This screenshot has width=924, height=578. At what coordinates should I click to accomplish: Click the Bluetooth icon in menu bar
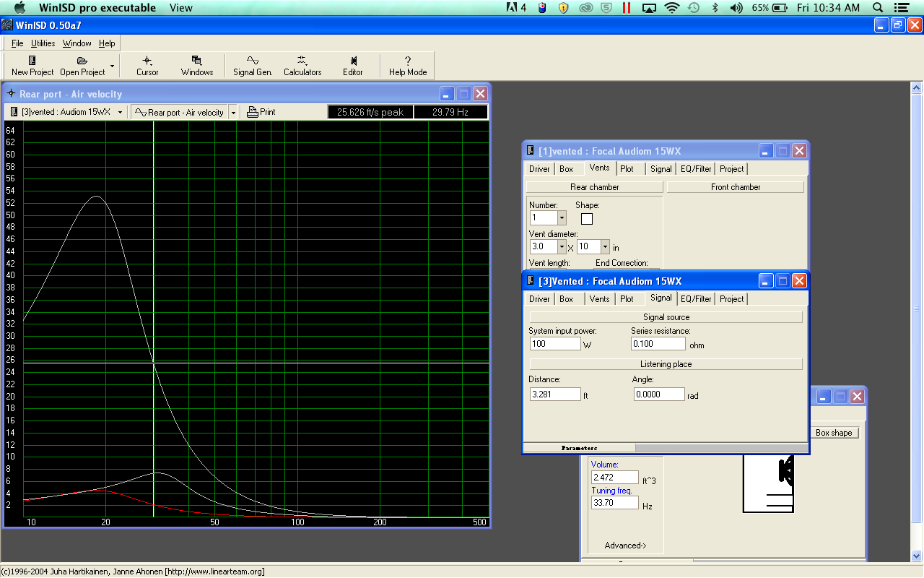tap(715, 8)
